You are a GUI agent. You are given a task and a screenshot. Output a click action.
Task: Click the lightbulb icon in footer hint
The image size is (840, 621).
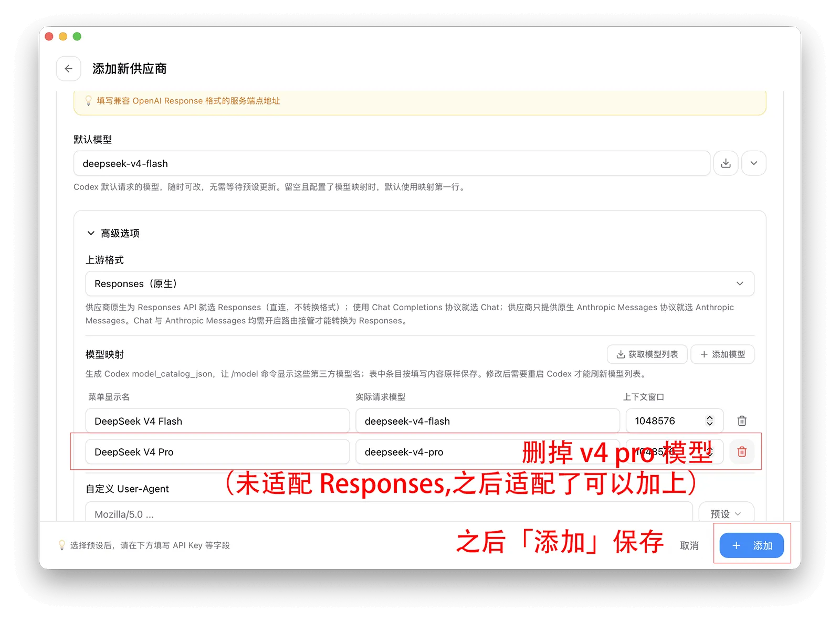[x=62, y=545]
